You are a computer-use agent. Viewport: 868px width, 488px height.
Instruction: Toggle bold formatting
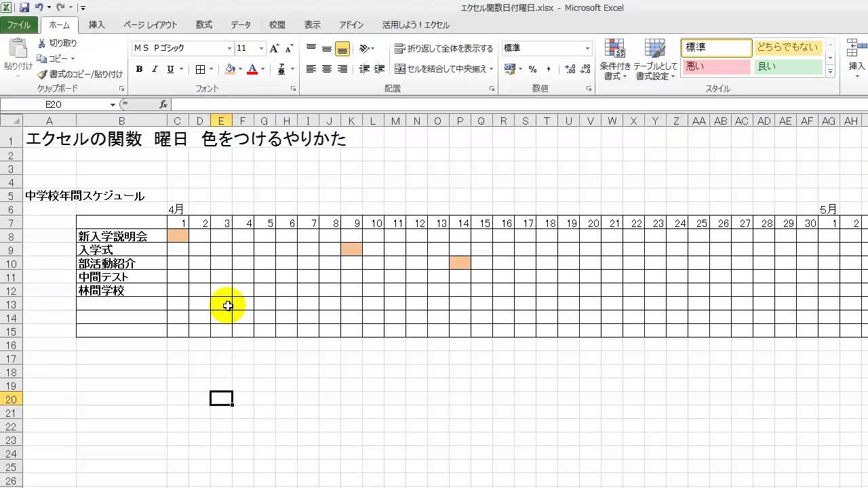pos(139,69)
